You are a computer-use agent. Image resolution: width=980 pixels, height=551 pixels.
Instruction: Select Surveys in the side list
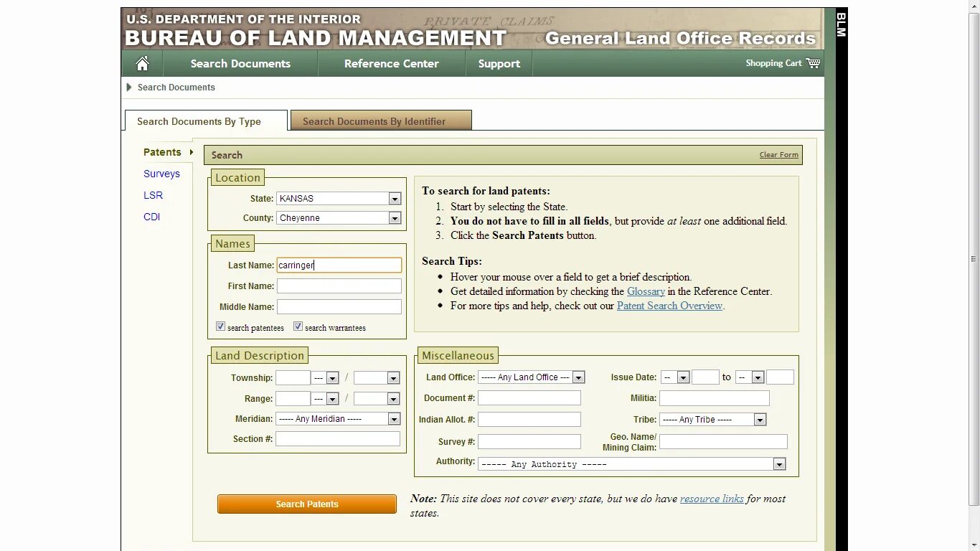pos(161,174)
